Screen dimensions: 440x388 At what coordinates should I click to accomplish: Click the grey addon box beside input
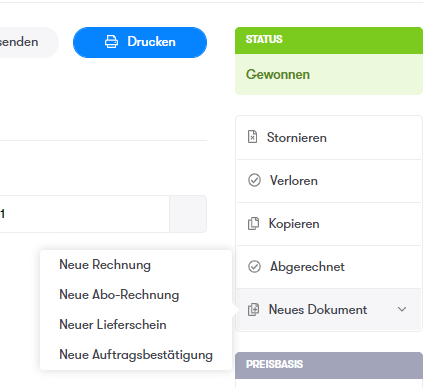point(188,214)
